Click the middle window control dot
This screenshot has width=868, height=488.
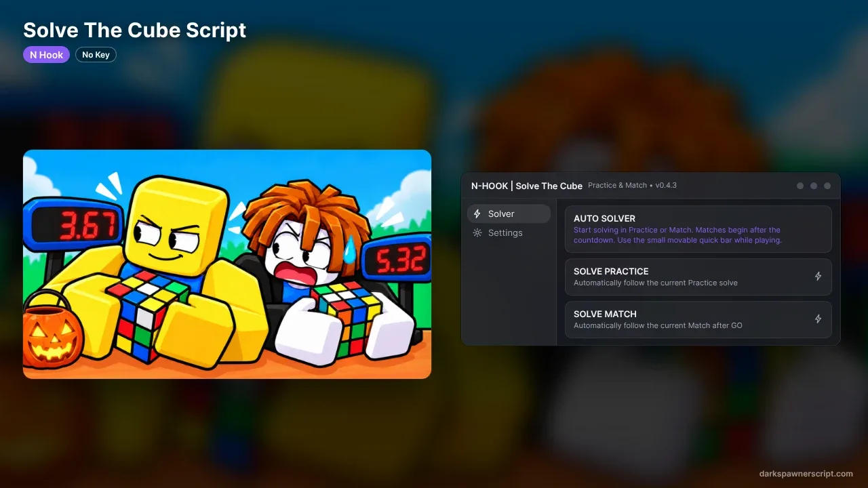[x=814, y=186]
